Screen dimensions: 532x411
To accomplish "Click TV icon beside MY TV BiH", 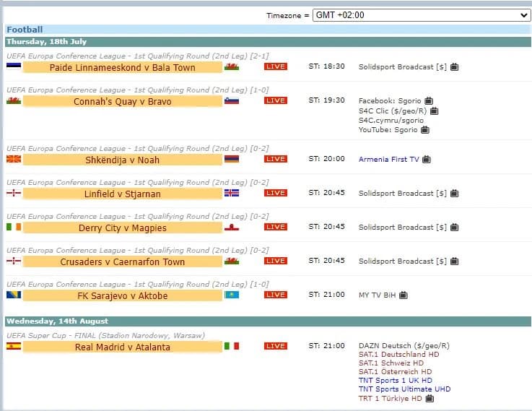I will pyautogui.click(x=403, y=295).
